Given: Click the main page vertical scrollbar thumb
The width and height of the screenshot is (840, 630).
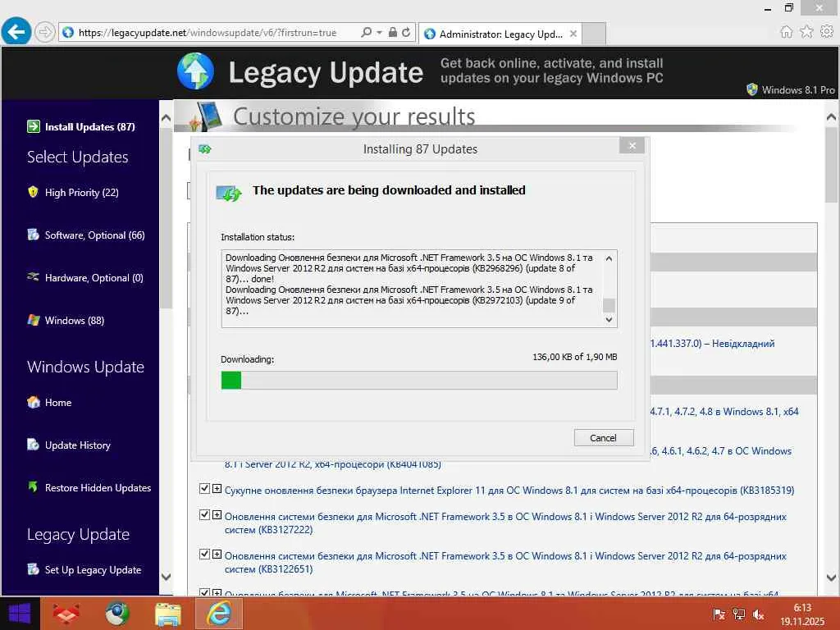Looking at the screenshot, I should tap(831, 165).
